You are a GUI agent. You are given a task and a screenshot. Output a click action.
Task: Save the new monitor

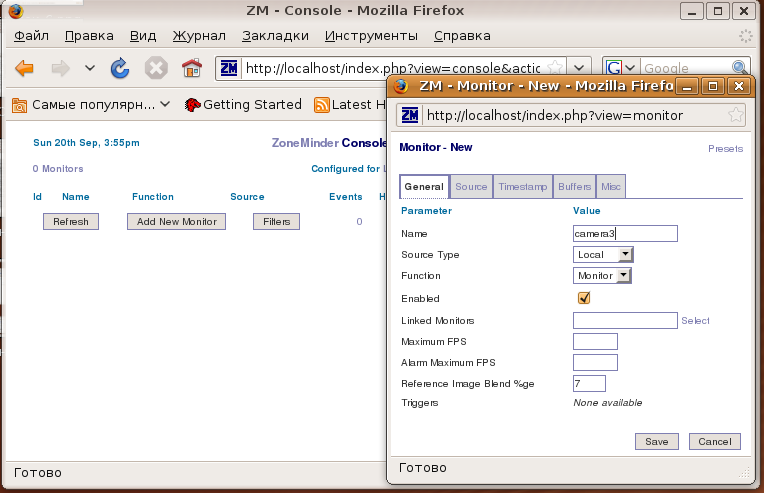(657, 441)
